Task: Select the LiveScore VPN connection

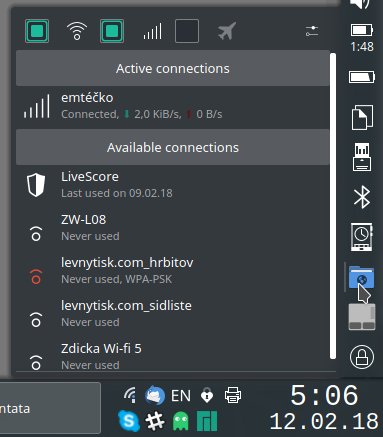Action: (x=173, y=185)
